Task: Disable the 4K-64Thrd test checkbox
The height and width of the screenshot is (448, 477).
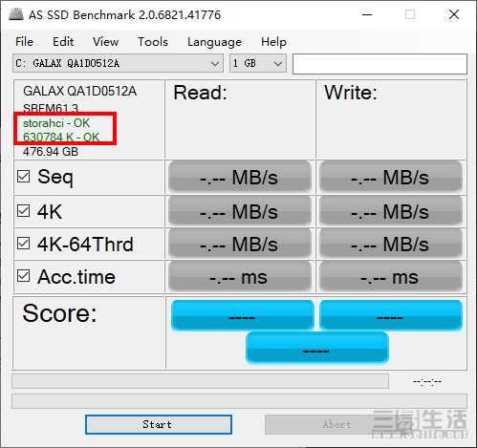Action: coord(23,244)
